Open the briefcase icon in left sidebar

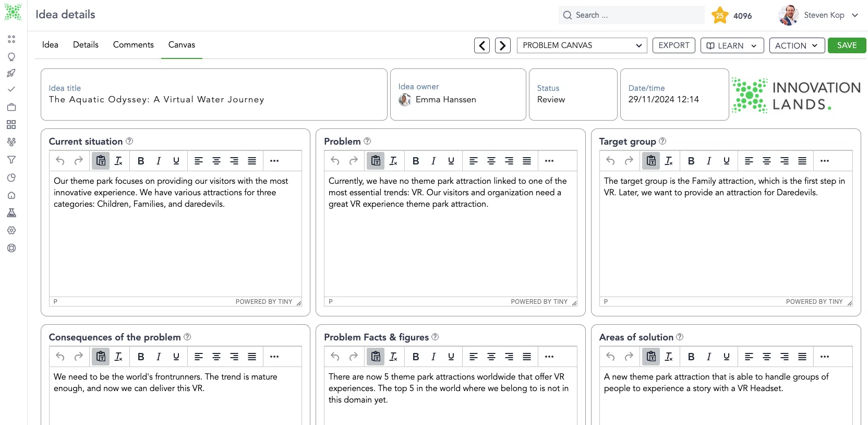(11, 107)
